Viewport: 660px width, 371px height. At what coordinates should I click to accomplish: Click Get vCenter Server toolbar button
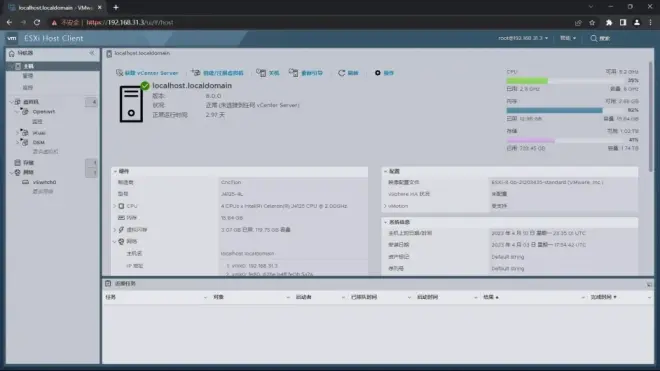147,73
